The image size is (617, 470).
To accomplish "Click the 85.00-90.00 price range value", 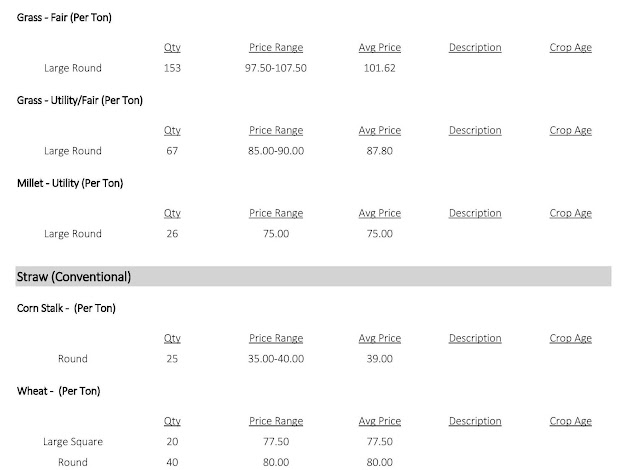I will [x=276, y=151].
